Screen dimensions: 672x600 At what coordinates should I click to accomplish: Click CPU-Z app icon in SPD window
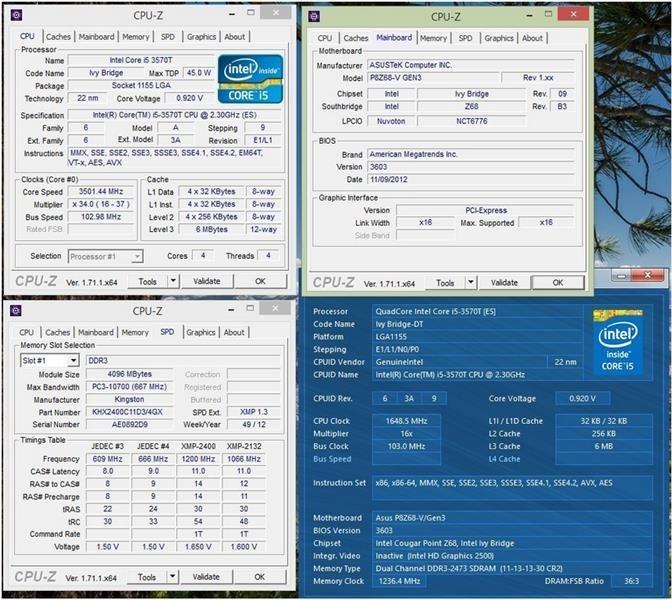click(16, 310)
